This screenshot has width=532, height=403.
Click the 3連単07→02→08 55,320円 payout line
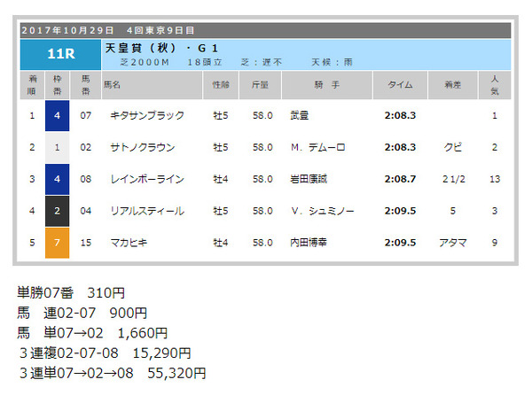[113, 373]
